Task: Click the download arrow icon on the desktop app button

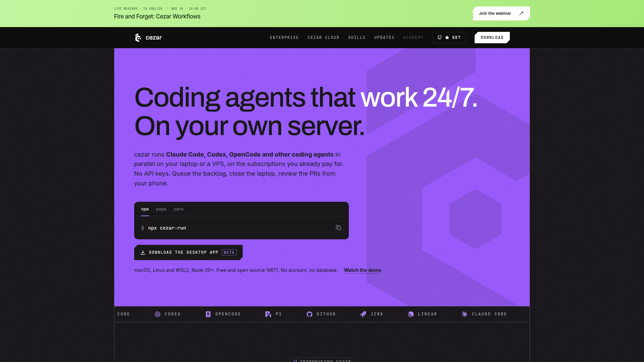Action: click(143, 252)
